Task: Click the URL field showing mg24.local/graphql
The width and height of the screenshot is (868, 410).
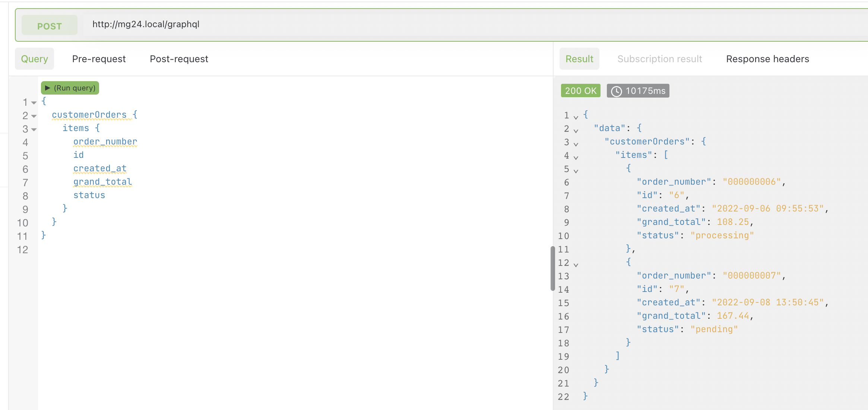Action: 146,25
